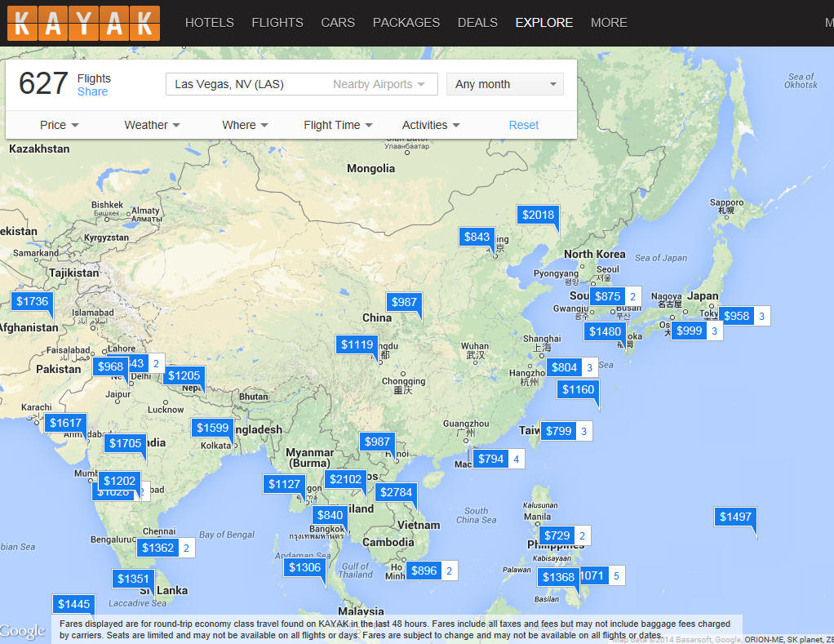Expand the Activities filter
The width and height of the screenshot is (834, 644).
pos(431,125)
